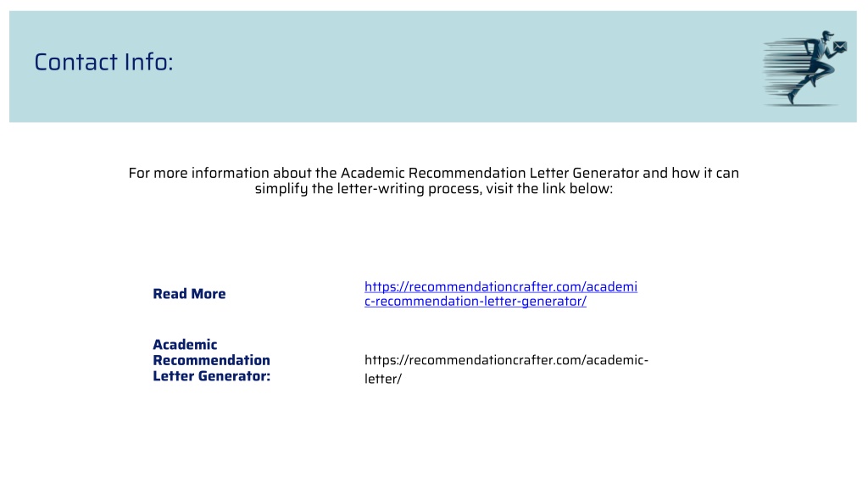Click the envelope held by the runner

tap(840, 47)
